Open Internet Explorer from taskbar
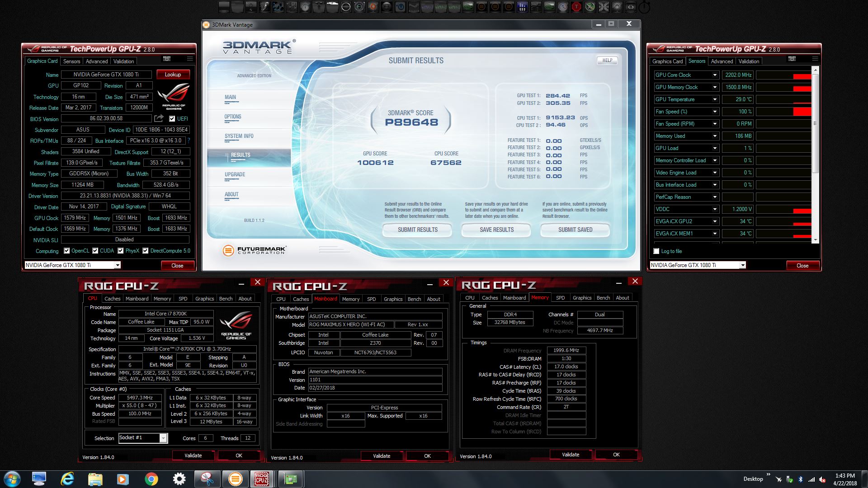This screenshot has width=868, height=488. click(67, 479)
